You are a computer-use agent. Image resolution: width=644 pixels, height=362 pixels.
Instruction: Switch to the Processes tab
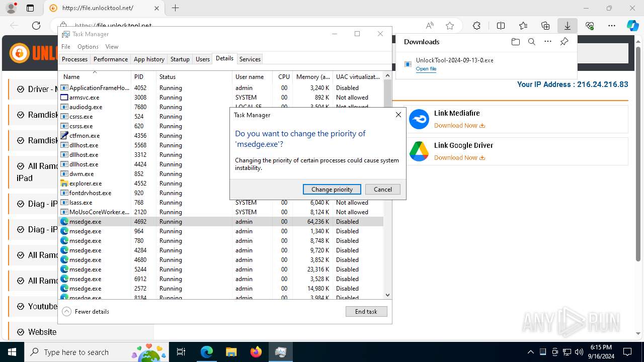tap(74, 59)
